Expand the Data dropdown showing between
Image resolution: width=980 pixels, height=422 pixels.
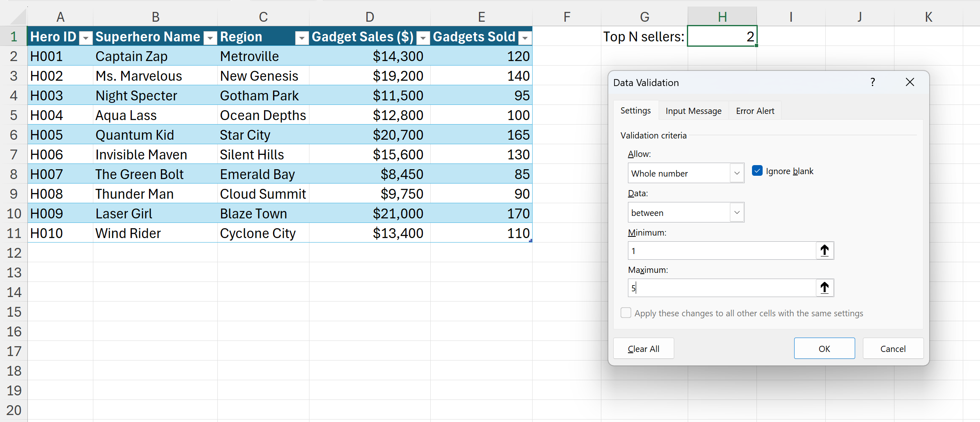[x=736, y=212]
